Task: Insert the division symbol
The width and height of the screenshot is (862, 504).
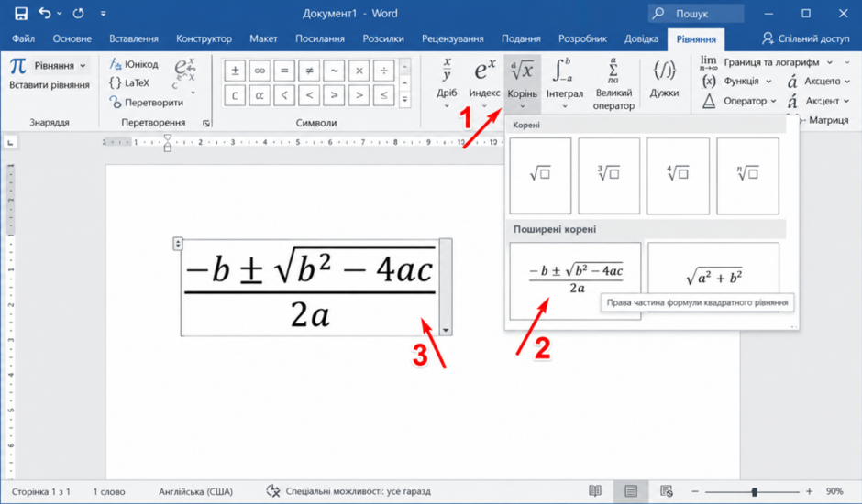Action: coord(383,71)
